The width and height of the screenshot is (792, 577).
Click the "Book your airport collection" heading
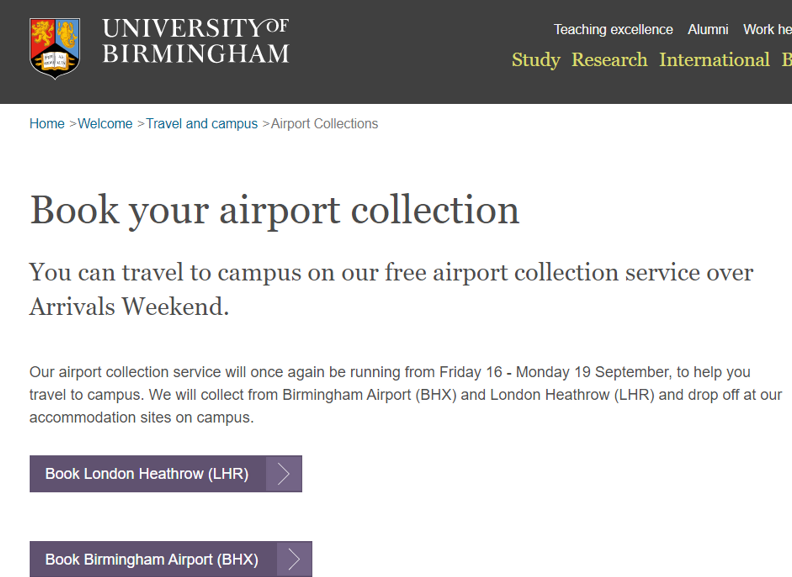275,210
